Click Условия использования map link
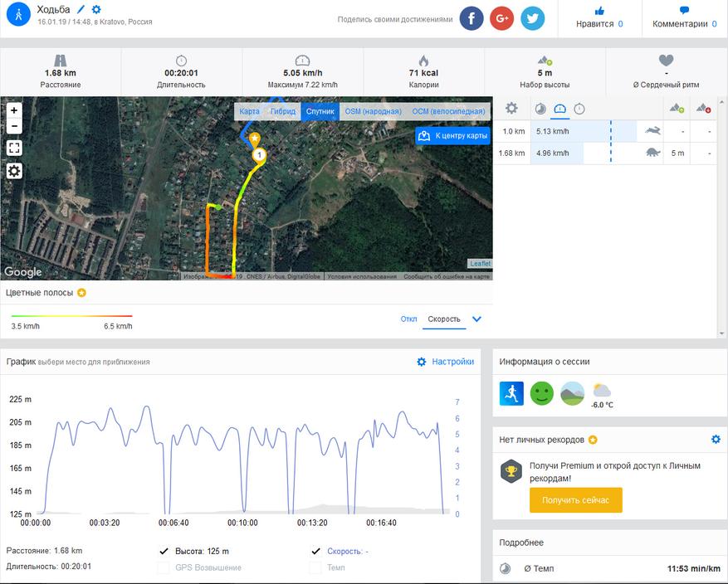Viewport: 728px width, 584px height. [x=362, y=276]
